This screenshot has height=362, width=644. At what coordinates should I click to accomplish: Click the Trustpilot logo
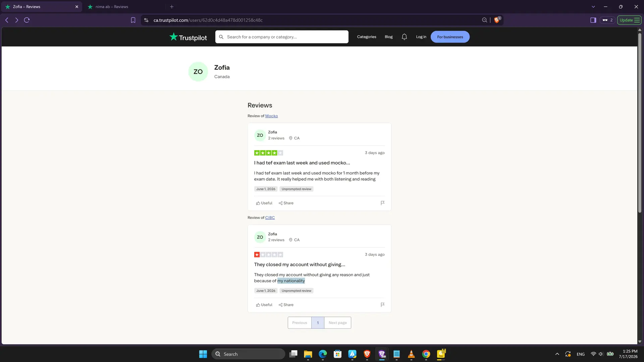click(x=188, y=37)
